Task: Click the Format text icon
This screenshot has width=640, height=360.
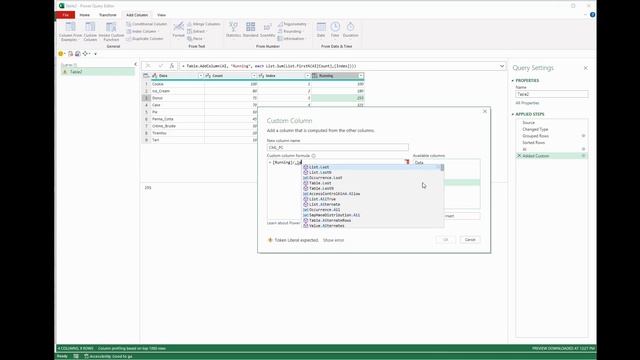Action: [x=178, y=30]
